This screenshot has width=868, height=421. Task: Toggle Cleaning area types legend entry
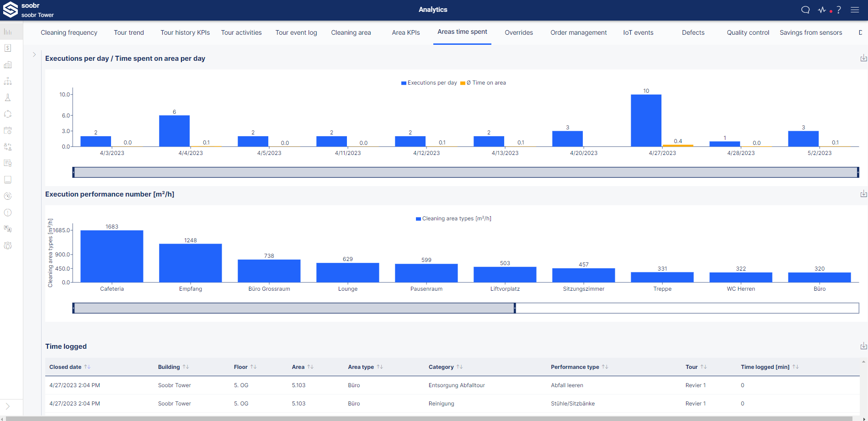pos(453,218)
